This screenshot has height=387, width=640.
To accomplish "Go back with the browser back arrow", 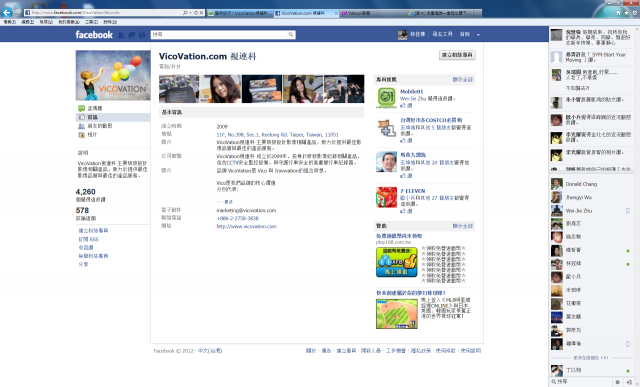I will 7,12.
